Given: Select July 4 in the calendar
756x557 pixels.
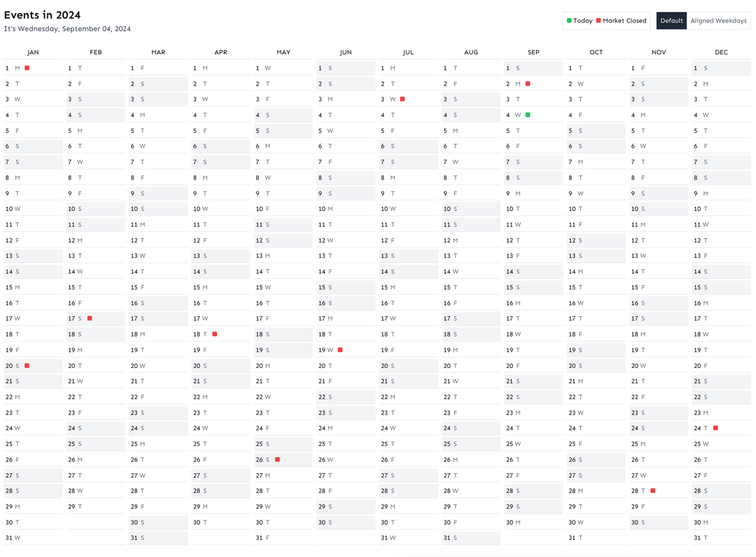Looking at the screenshot, I should click(x=408, y=115).
